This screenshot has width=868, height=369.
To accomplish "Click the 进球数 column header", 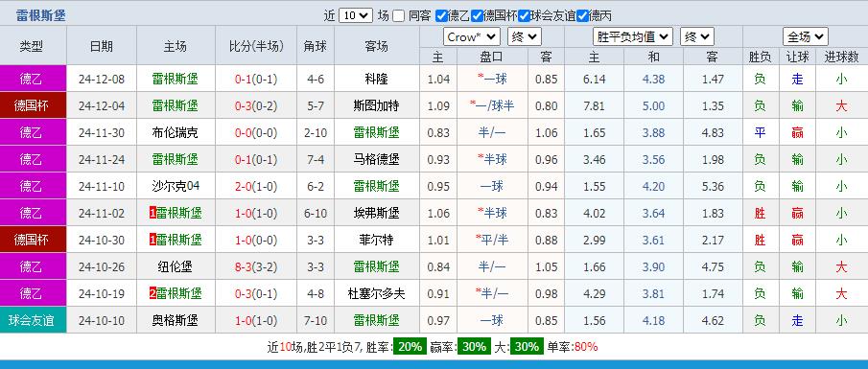I will click(841, 56).
